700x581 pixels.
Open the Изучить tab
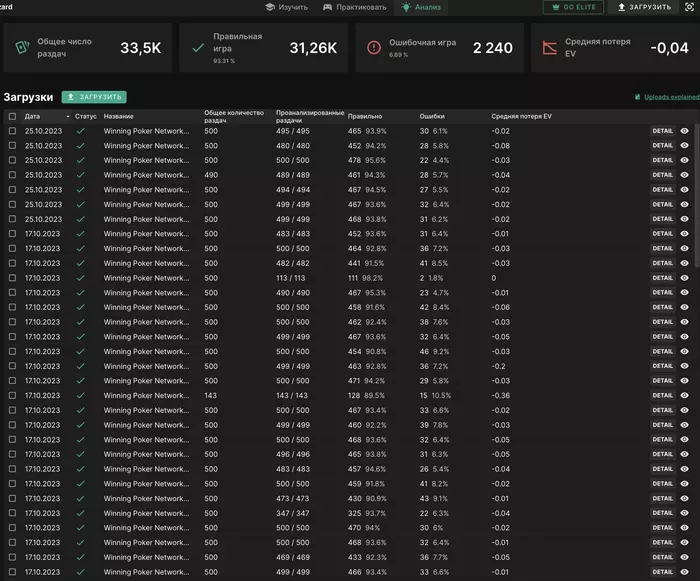click(x=286, y=7)
